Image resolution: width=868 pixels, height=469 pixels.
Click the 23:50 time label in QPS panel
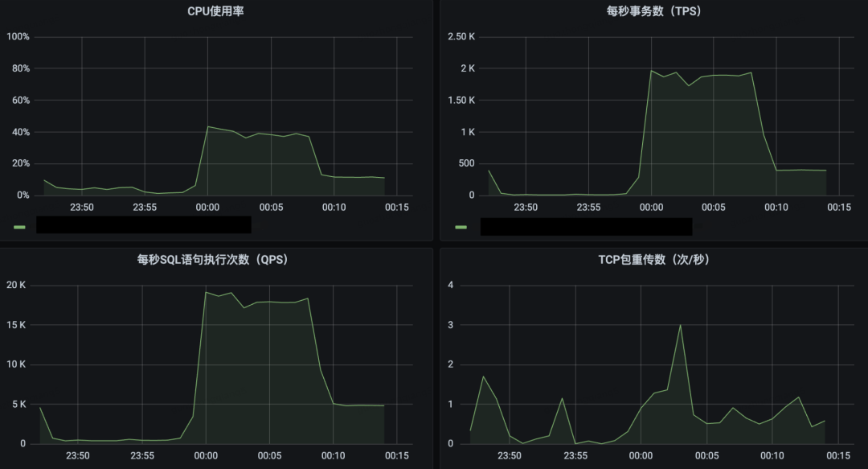[x=77, y=455]
